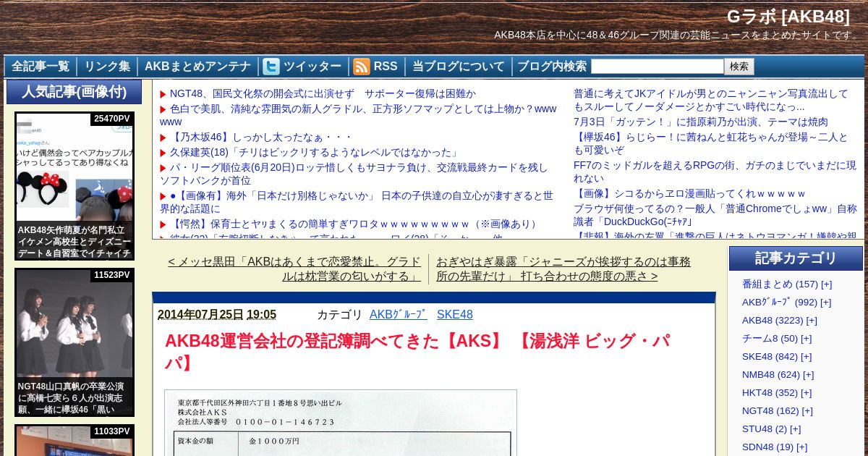
Task: Open the 11033PV popular article thumbnail
Action: click(75, 440)
